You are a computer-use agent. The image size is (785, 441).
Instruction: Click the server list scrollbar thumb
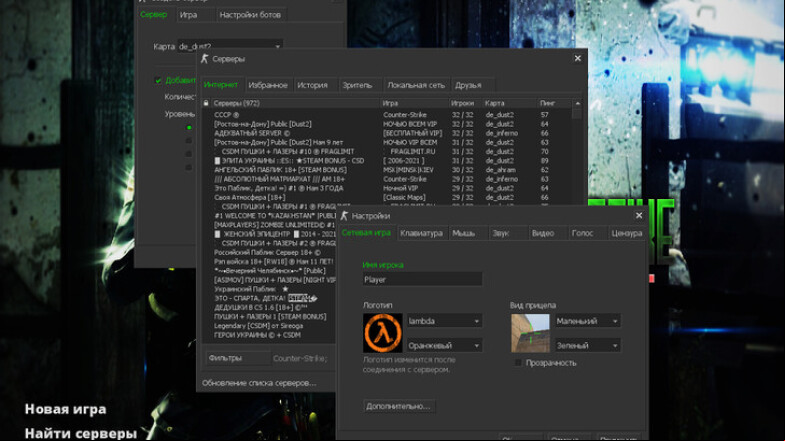[577, 114]
